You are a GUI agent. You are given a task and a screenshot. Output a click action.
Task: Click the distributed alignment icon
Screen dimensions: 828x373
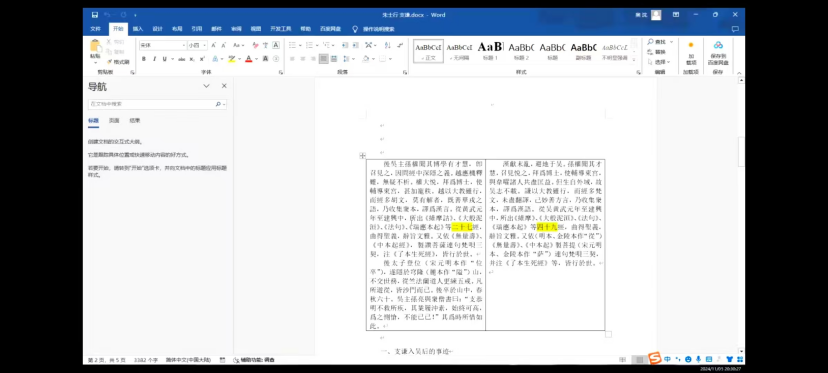[x=334, y=59]
